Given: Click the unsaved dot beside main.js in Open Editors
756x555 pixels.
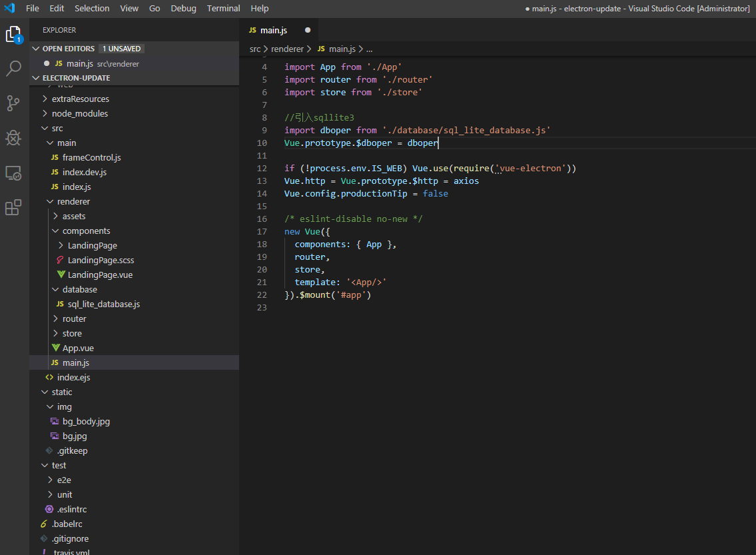Looking at the screenshot, I should click(47, 63).
